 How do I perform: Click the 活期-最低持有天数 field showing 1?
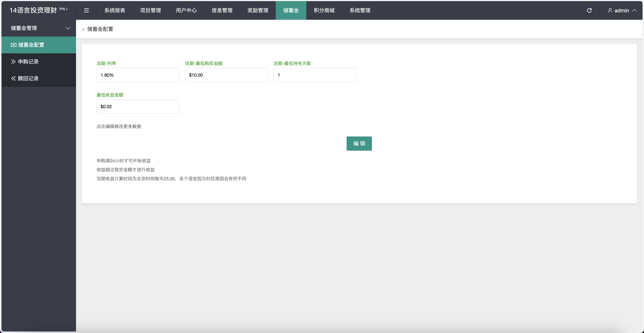pos(315,75)
